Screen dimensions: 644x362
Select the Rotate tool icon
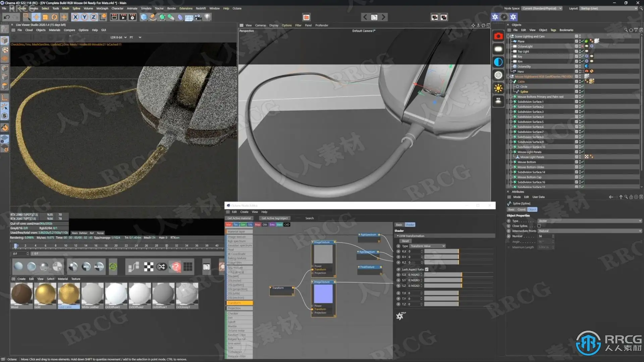pyautogui.click(x=54, y=17)
